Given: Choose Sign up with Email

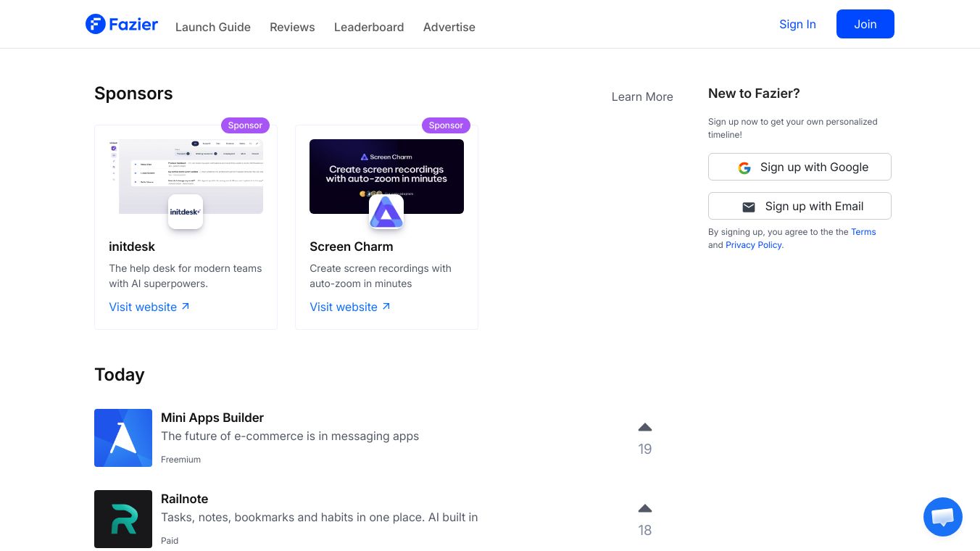Looking at the screenshot, I should 800,206.
